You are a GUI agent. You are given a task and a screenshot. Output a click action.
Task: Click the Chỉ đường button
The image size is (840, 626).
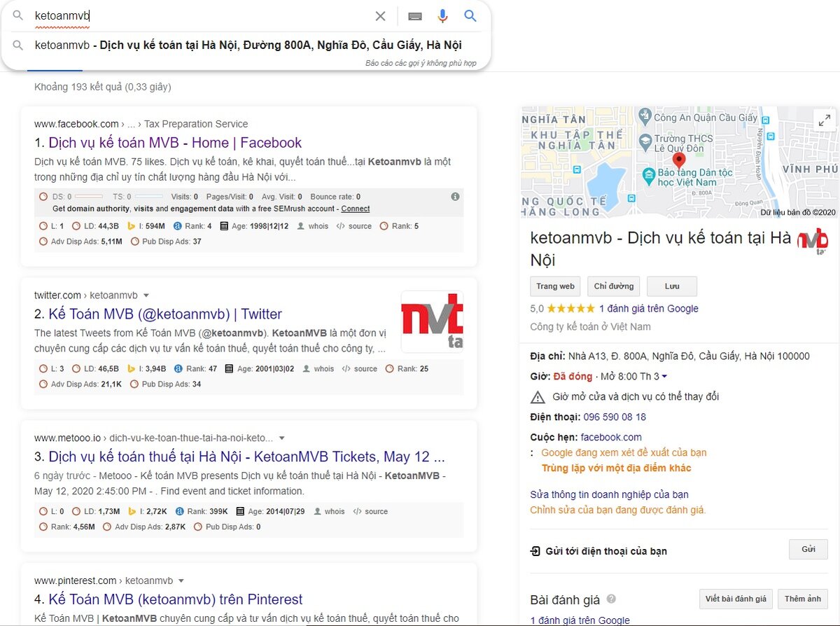click(x=614, y=286)
